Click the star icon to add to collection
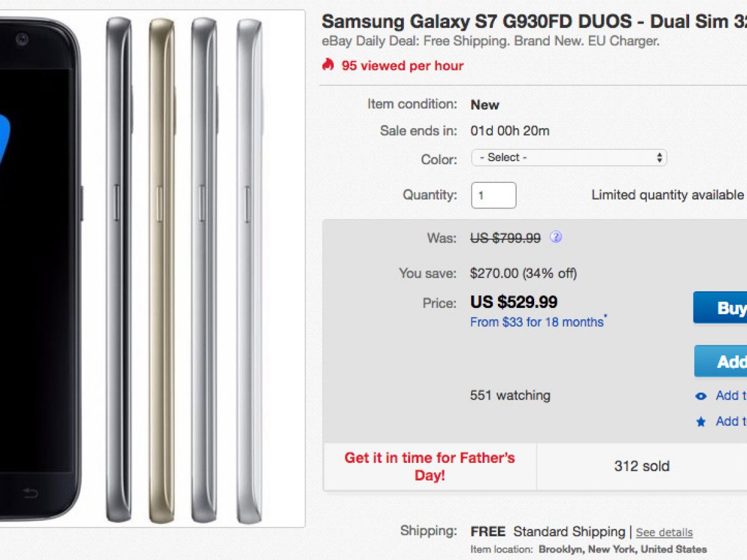 tap(701, 422)
